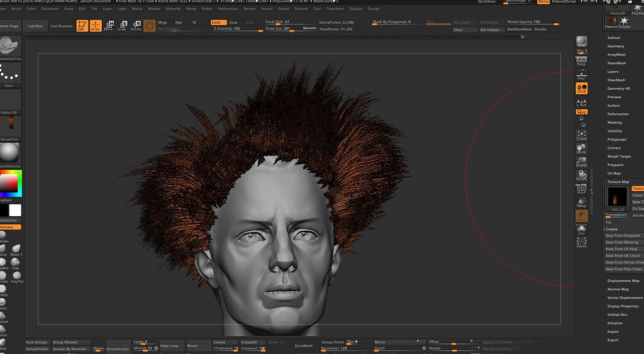Activate the Edit mode icon
This screenshot has width=644, height=354.
[x=82, y=26]
